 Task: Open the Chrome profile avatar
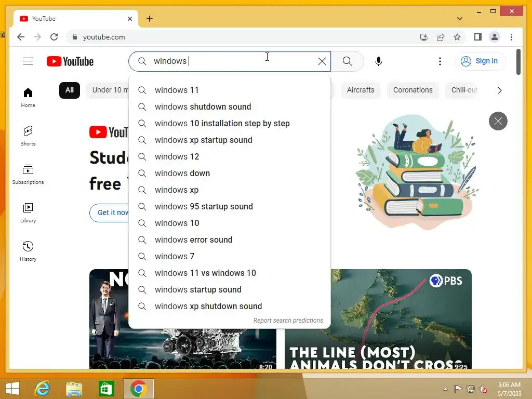point(495,37)
